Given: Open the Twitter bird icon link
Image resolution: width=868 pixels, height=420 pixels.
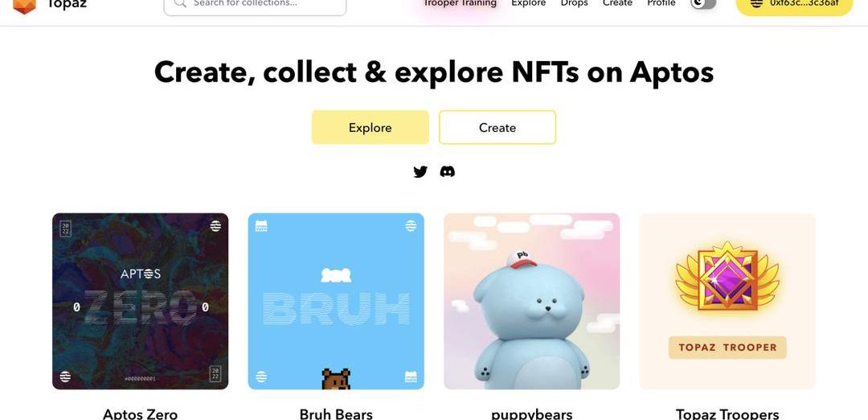Looking at the screenshot, I should pos(420,171).
